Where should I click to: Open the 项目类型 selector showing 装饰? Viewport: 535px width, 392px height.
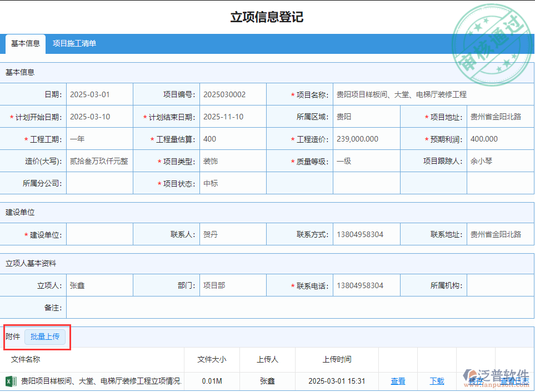[x=233, y=160]
